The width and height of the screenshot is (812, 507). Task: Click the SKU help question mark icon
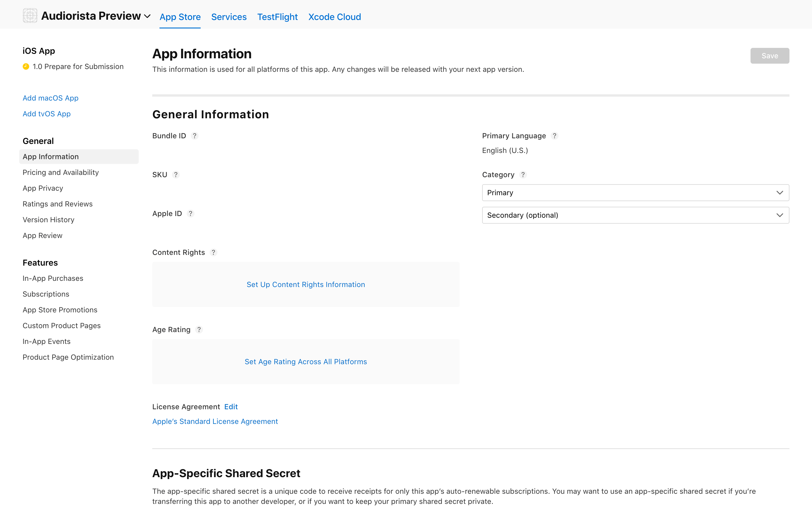[x=175, y=175]
